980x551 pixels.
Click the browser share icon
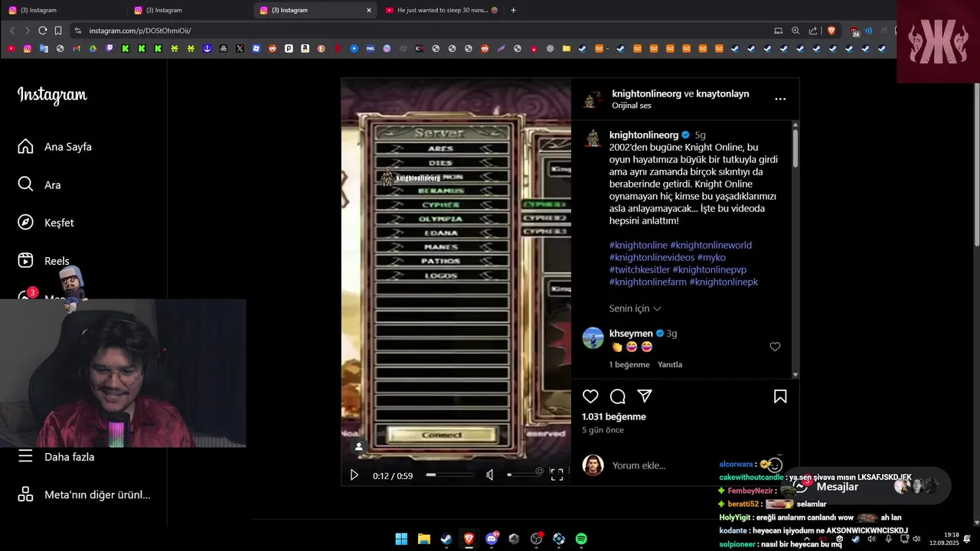tap(812, 31)
